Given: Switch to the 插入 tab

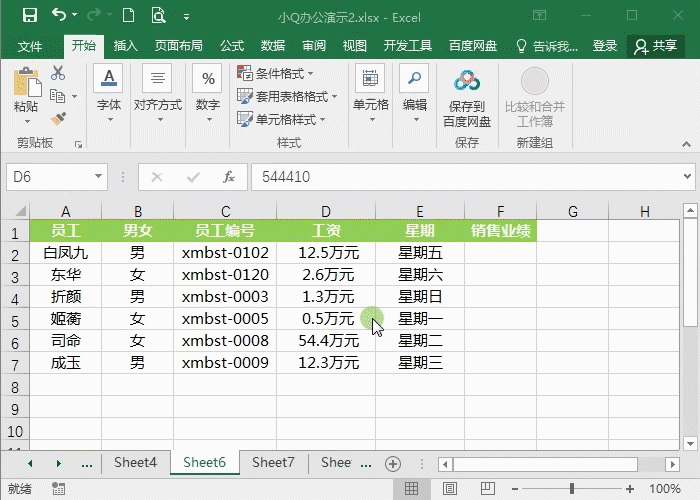Looking at the screenshot, I should tap(125, 46).
